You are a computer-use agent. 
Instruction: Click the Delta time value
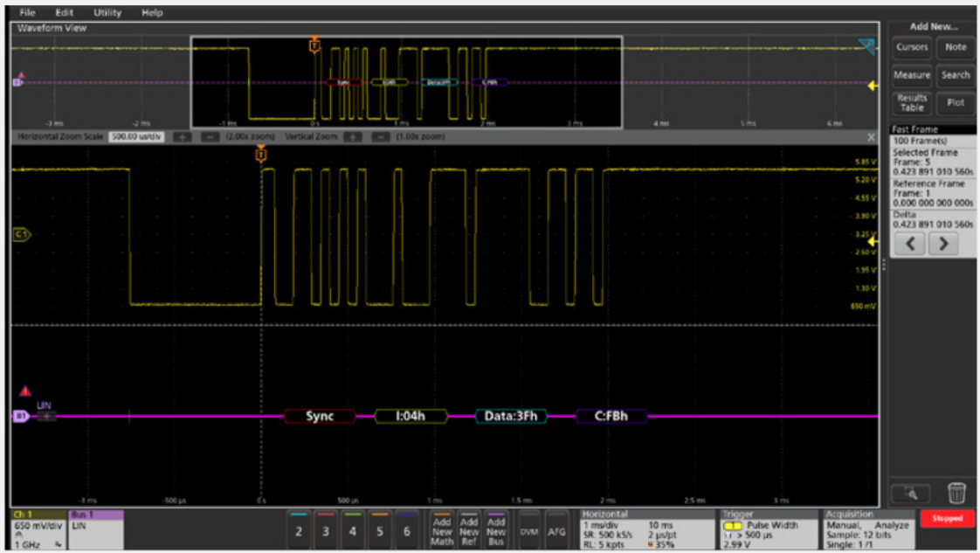[x=933, y=225]
